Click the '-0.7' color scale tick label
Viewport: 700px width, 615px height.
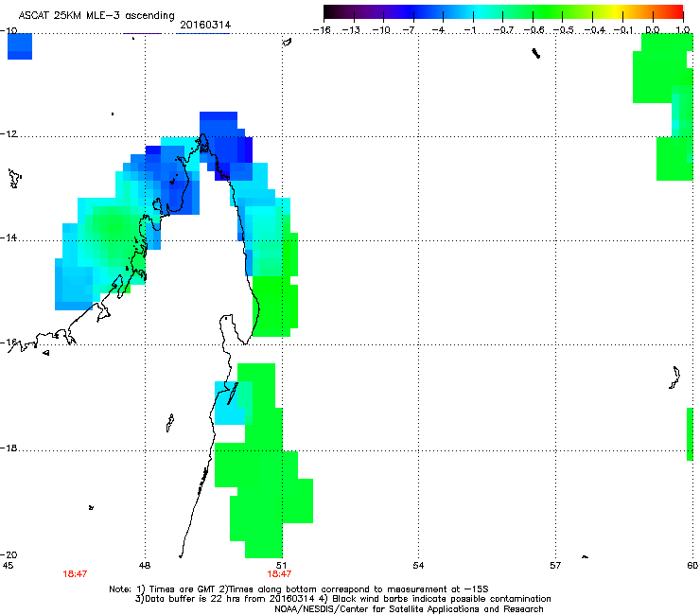pyautogui.click(x=503, y=30)
